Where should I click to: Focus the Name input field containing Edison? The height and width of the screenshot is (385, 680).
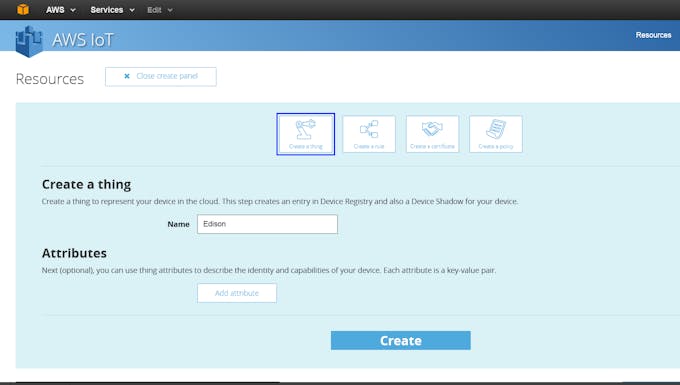(267, 224)
